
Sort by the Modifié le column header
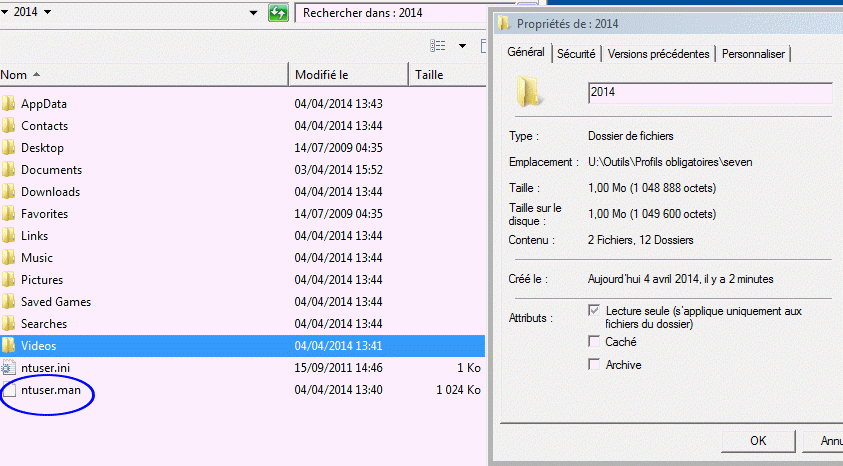click(349, 75)
